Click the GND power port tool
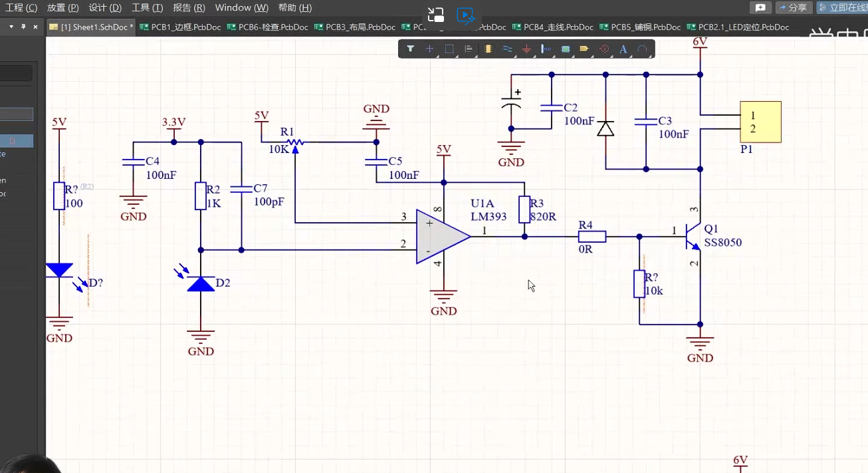Screen dimensions: 868x473 click(x=526, y=49)
